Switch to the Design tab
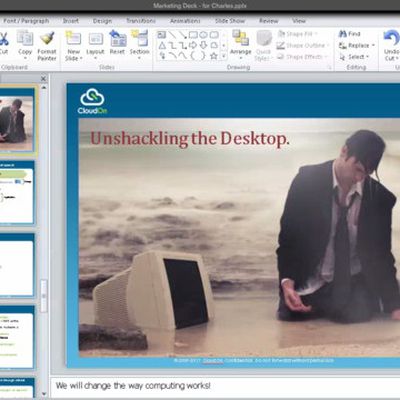Screen dimensions: 400x400 [102, 21]
